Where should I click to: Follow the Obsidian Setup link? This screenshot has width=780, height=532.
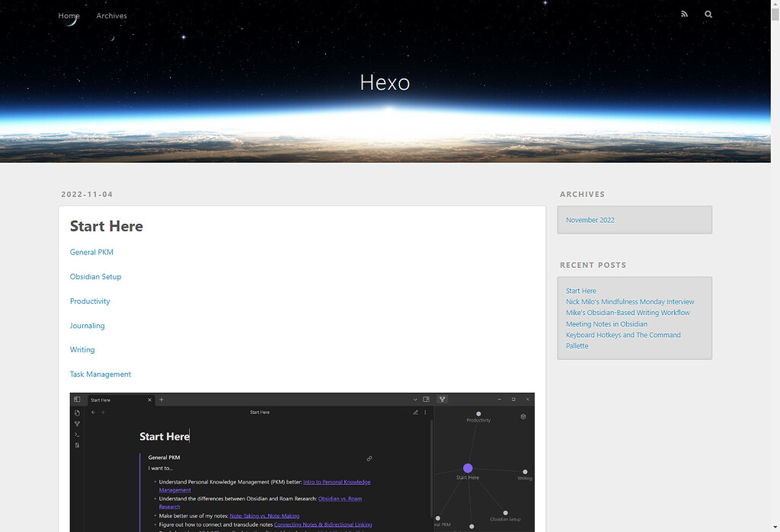click(x=95, y=276)
